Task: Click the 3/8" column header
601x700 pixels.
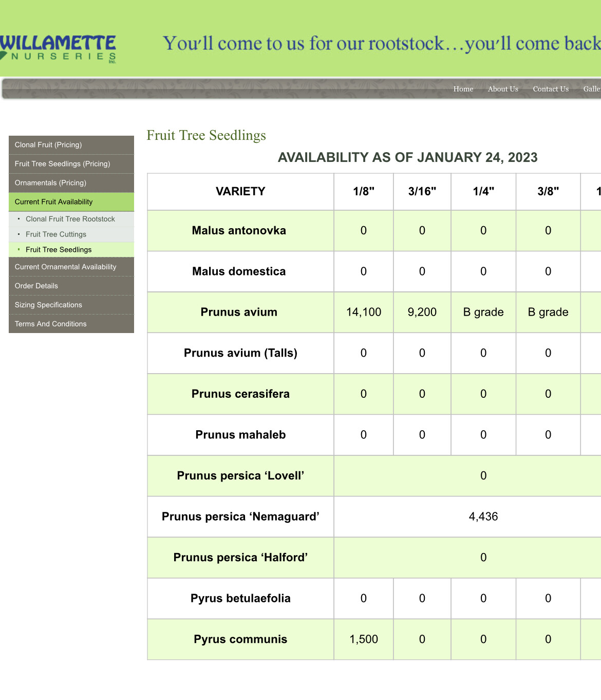Action: 548,192
